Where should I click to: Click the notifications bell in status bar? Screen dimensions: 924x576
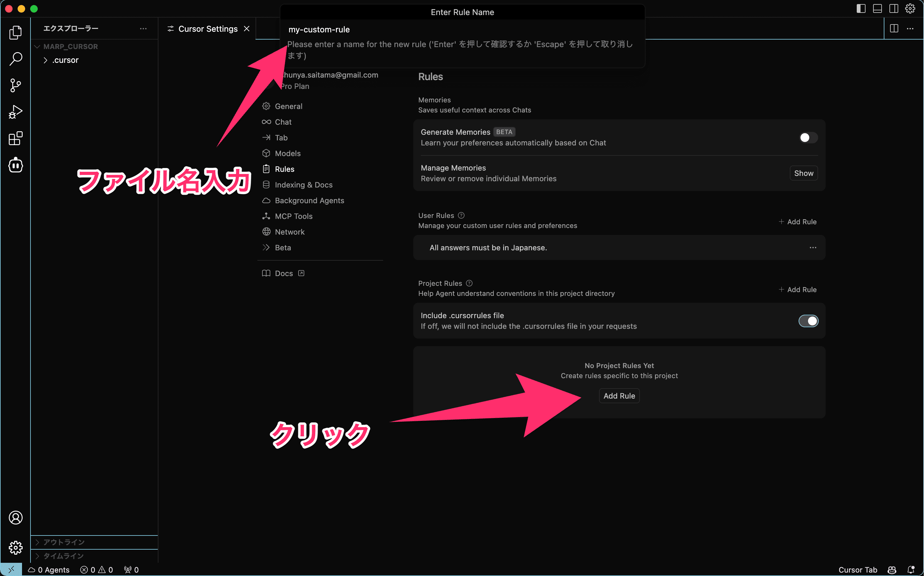click(911, 569)
